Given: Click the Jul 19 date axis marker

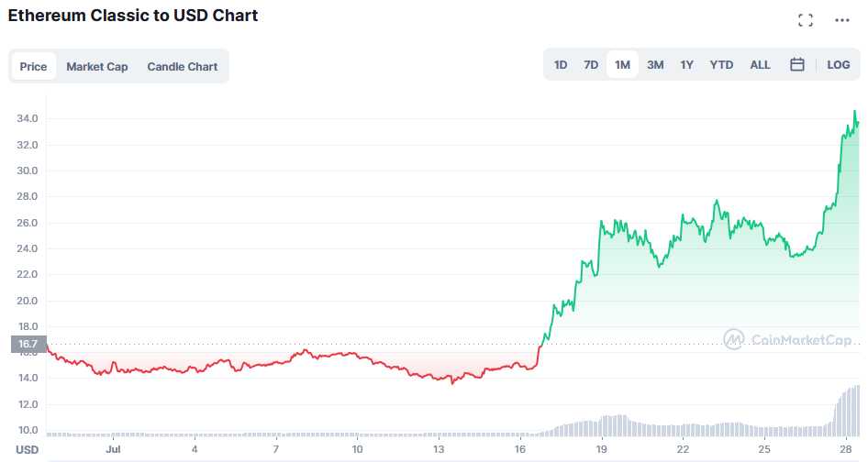Looking at the screenshot, I should [x=601, y=450].
